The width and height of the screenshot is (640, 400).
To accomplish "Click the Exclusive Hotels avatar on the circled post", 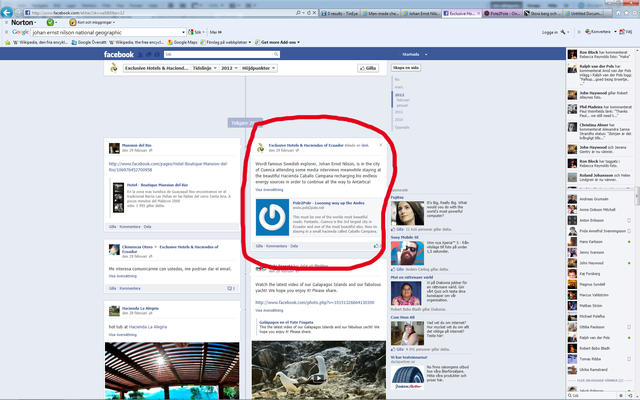I will click(260, 148).
